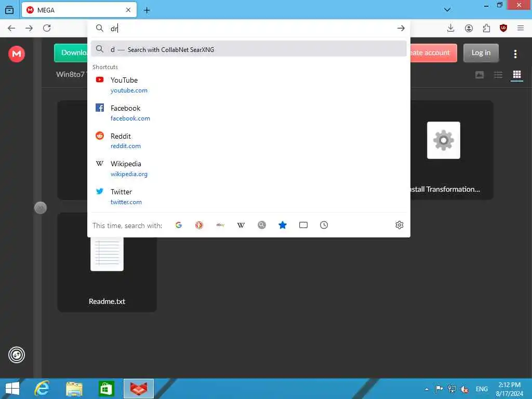This screenshot has height=399, width=532.
Task: Click the account profile toolbar icon
Action: pos(469,28)
